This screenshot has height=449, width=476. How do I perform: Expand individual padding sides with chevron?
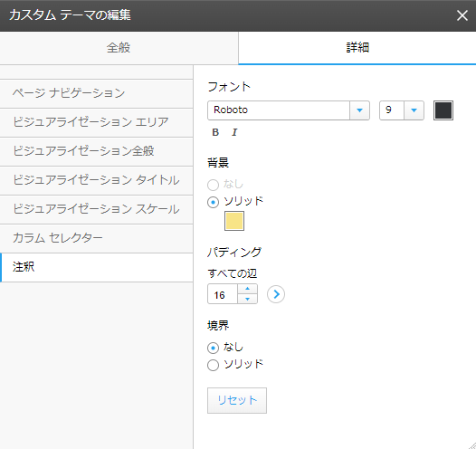click(x=276, y=294)
